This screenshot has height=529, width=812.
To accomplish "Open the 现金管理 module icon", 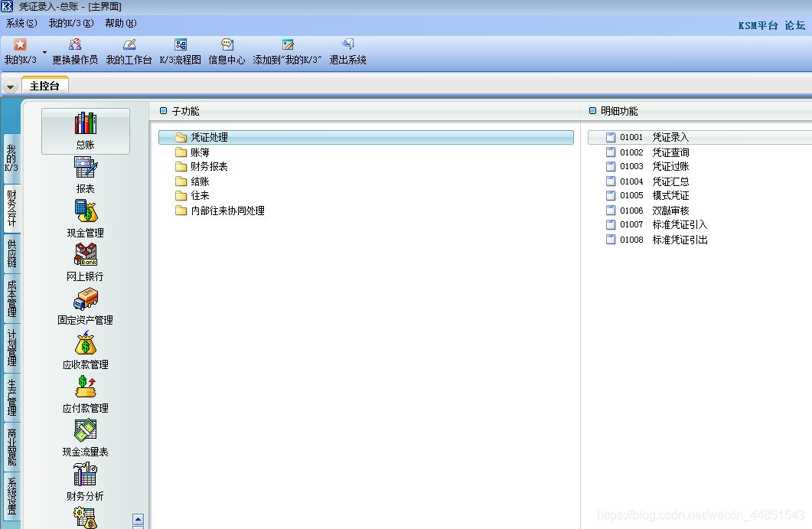I will [x=86, y=219].
